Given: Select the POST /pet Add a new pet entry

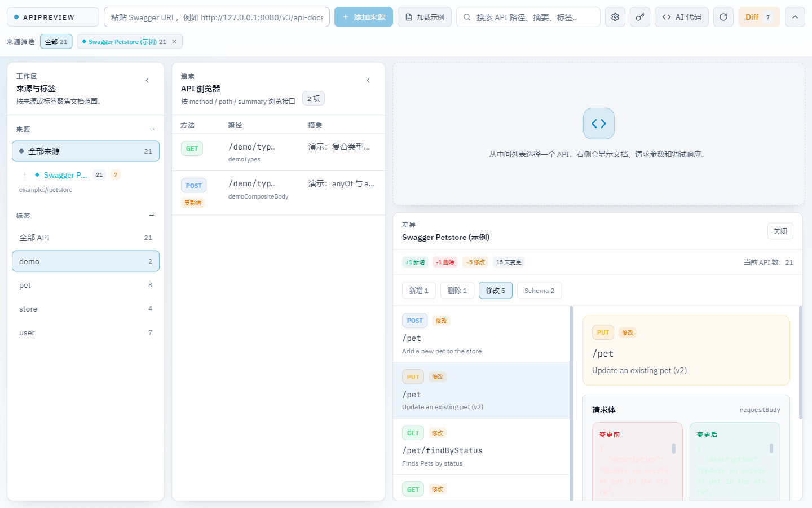Looking at the screenshot, I should click(481, 334).
